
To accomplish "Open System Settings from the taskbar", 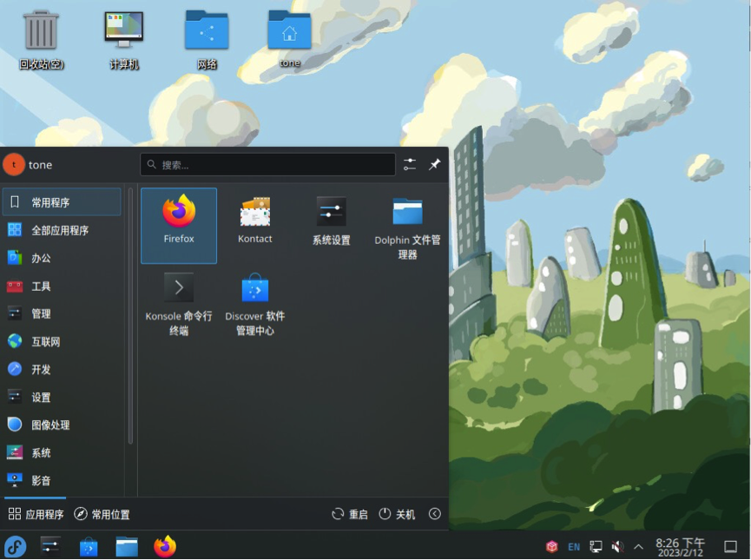I will [50, 546].
